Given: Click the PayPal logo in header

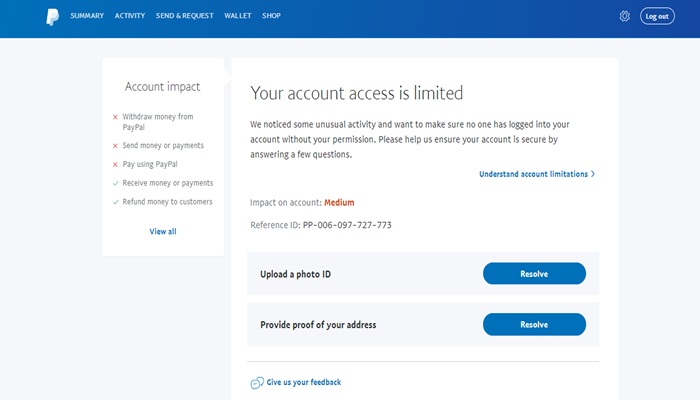Looking at the screenshot, I should pyautogui.click(x=51, y=16).
